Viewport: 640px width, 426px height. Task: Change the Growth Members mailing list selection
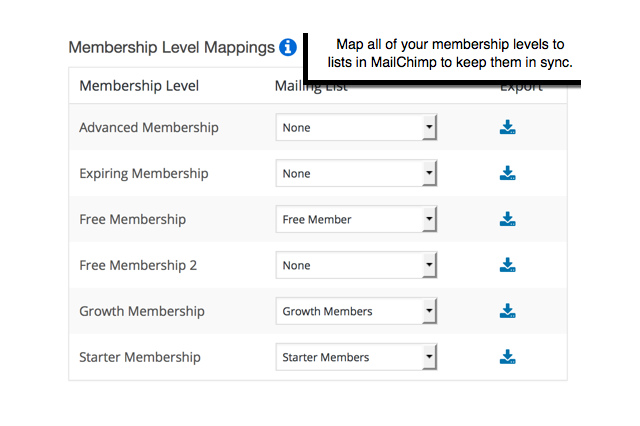pyautogui.click(x=356, y=312)
